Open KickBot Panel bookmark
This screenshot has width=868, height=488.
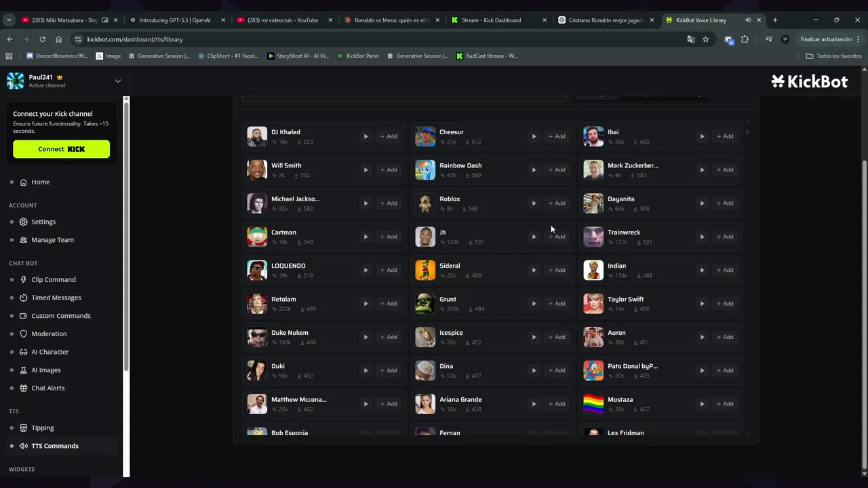[358, 56]
